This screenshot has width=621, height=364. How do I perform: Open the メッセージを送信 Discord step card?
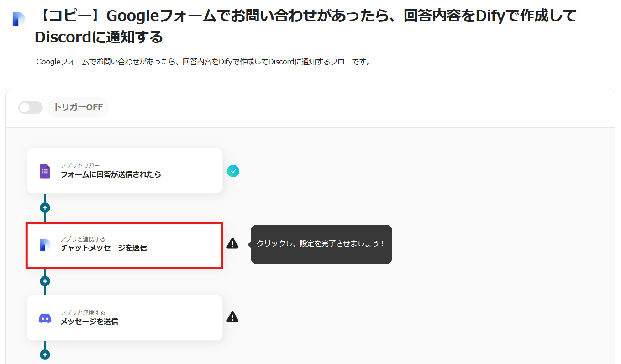(125, 318)
